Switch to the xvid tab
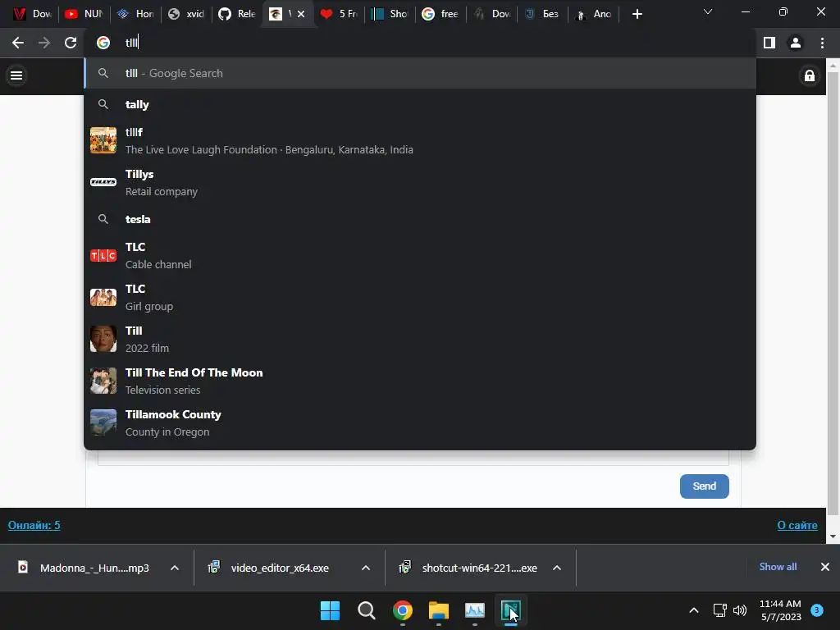 (x=186, y=14)
